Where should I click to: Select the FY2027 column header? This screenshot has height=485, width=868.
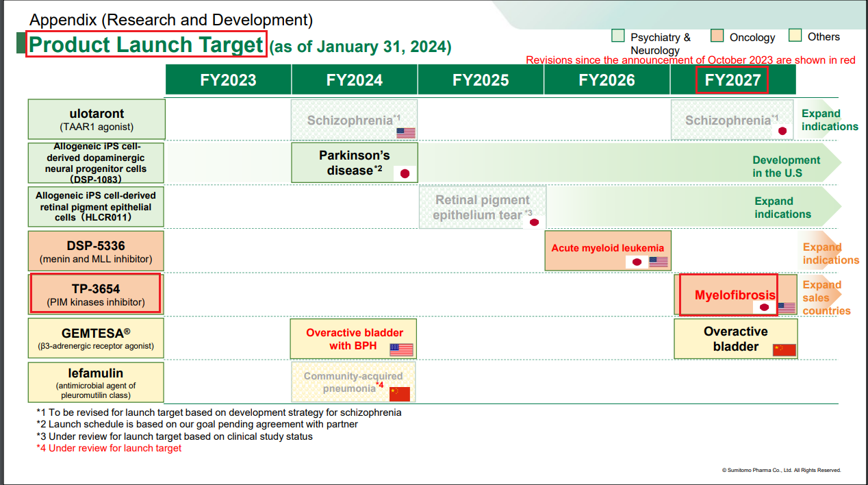click(732, 80)
